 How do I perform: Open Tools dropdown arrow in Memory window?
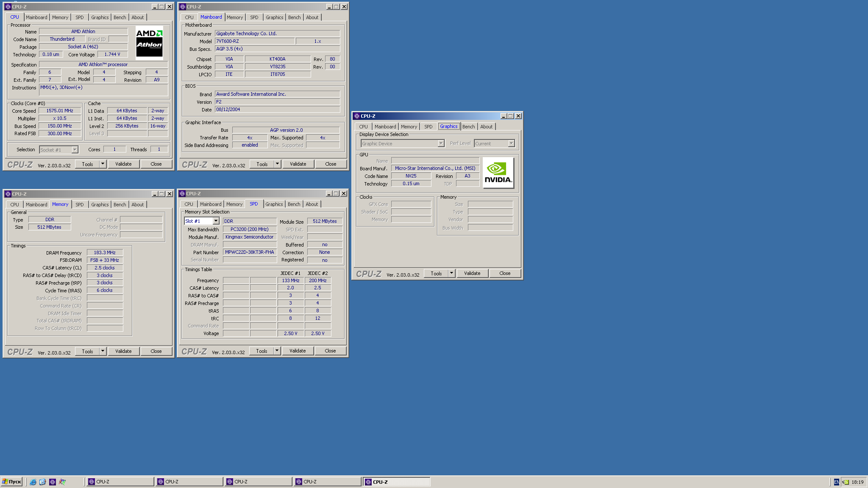click(103, 351)
